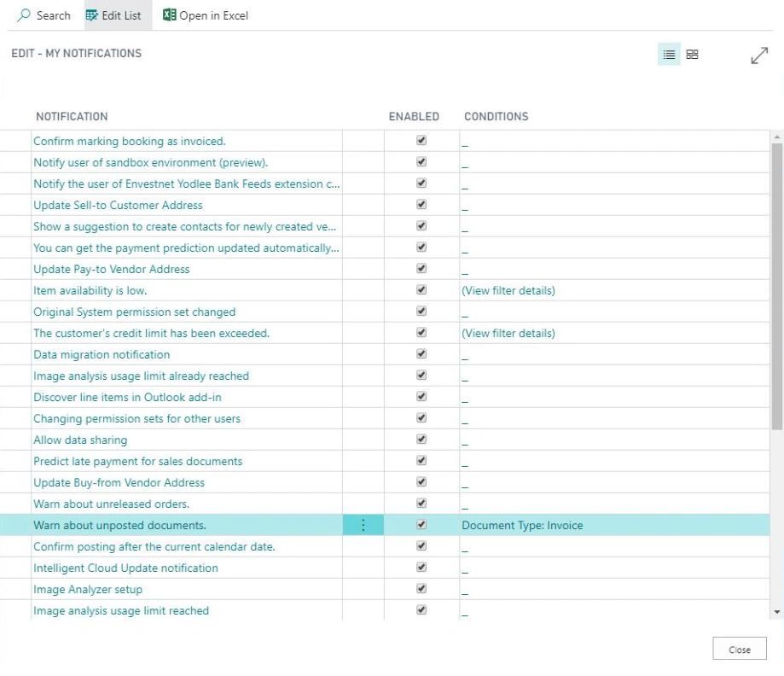784x676 pixels.
Task: Open View filter details for item availability
Action: 508,291
